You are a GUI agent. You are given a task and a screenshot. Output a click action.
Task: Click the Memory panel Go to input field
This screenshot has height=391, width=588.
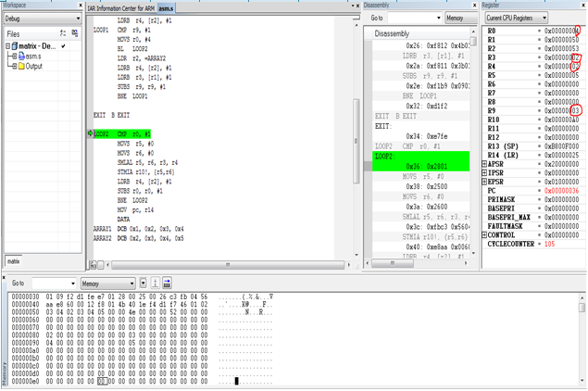coord(51,284)
